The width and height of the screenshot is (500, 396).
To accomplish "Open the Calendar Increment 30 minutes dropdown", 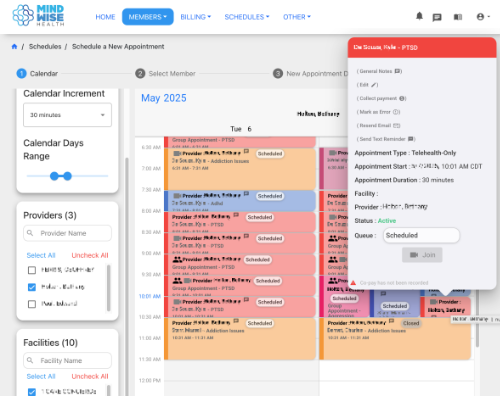I will pyautogui.click(x=67, y=115).
